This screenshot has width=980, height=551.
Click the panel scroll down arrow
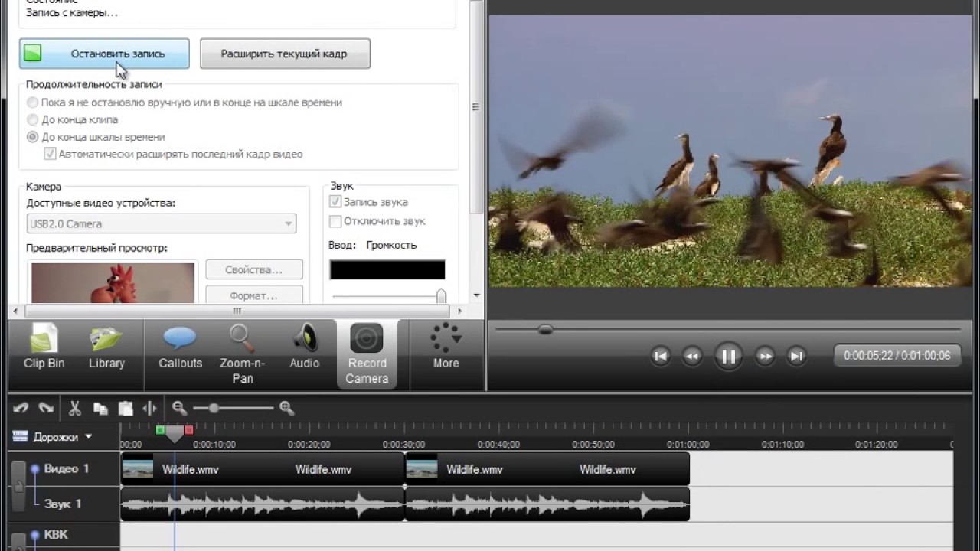[x=477, y=295]
